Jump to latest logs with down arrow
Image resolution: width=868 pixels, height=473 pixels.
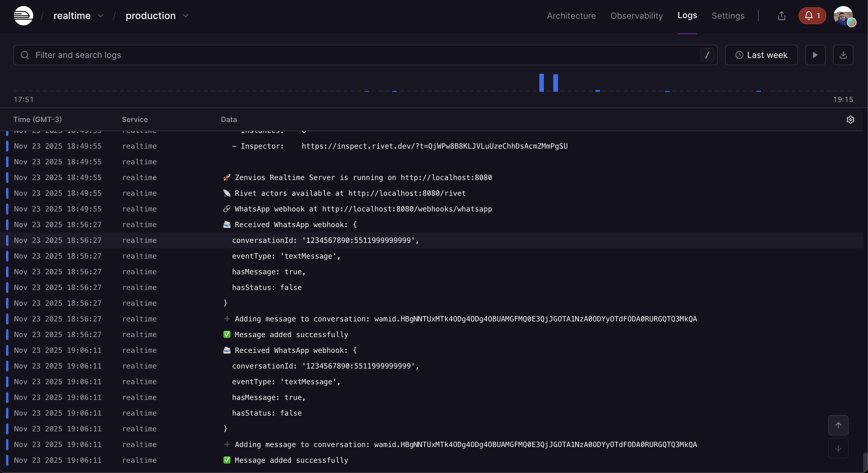click(838, 449)
